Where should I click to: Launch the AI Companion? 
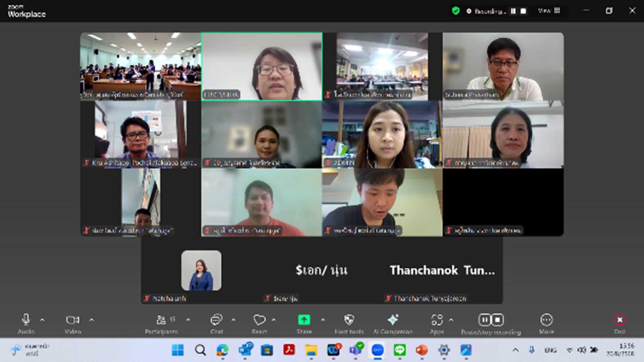(x=393, y=321)
